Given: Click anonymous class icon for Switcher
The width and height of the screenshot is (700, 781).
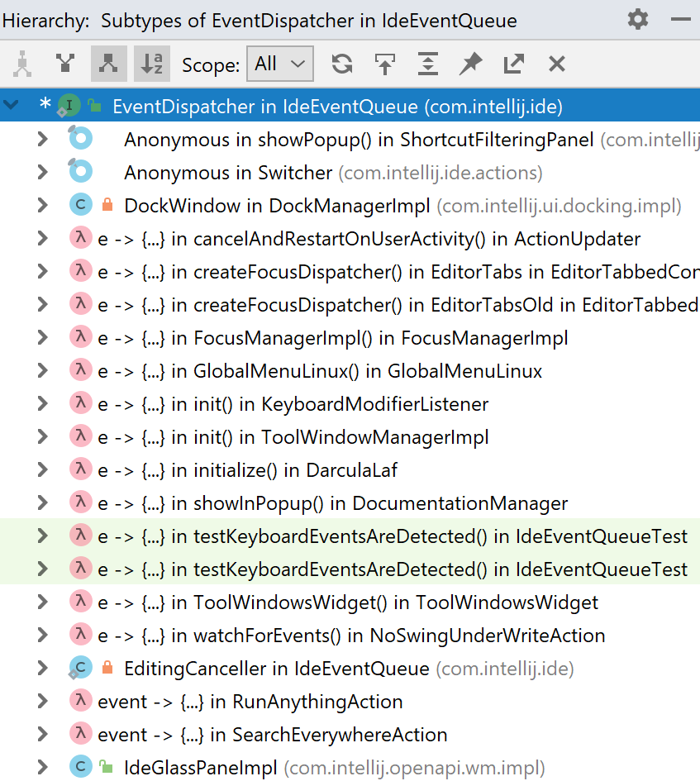Looking at the screenshot, I should [80, 171].
